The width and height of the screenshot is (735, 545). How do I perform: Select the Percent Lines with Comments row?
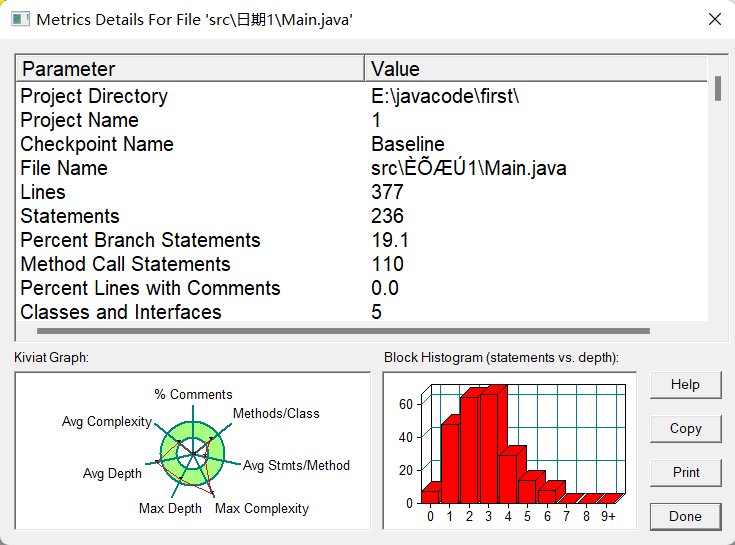click(150, 288)
